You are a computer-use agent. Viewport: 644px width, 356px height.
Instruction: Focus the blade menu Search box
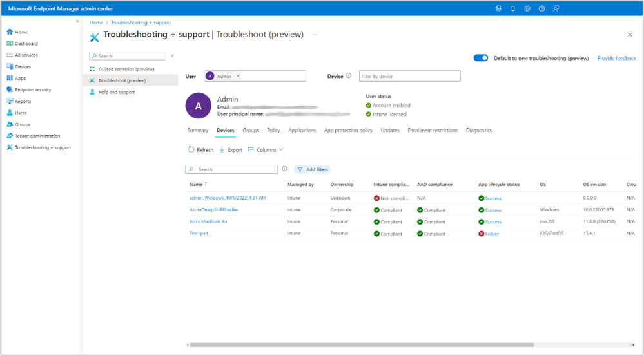[128, 56]
